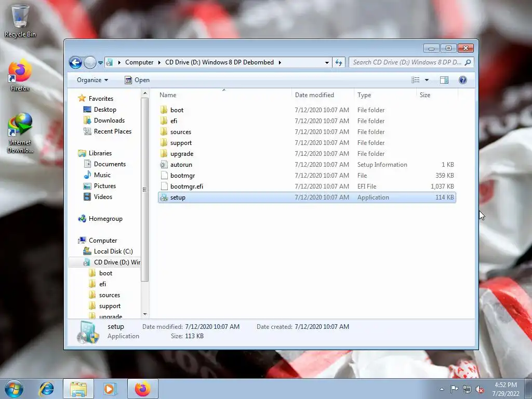Go back with the Explorer back arrow
This screenshot has height=399, width=532.
click(75, 62)
